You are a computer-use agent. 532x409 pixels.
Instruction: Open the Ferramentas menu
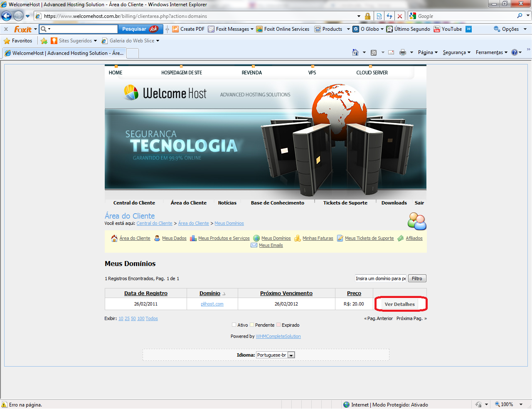[491, 52]
